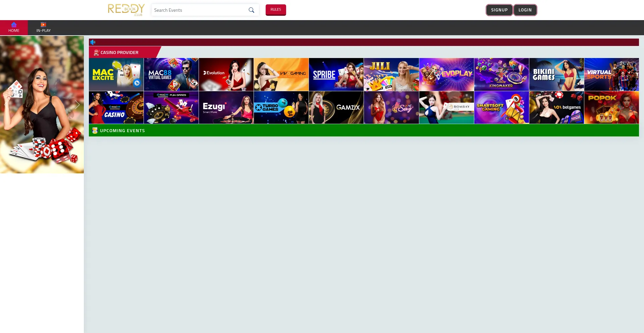Open the Mac Excite casino provider
Viewport: 644px width, 333px height.
click(116, 74)
